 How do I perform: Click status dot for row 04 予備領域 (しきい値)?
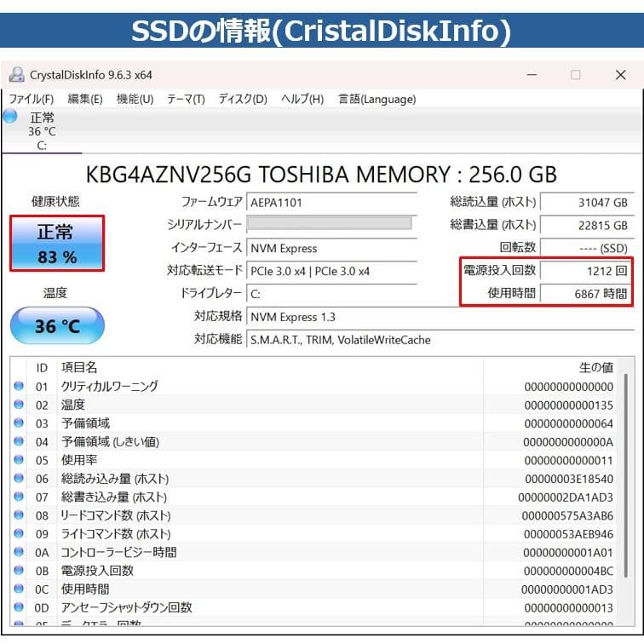click(x=19, y=441)
